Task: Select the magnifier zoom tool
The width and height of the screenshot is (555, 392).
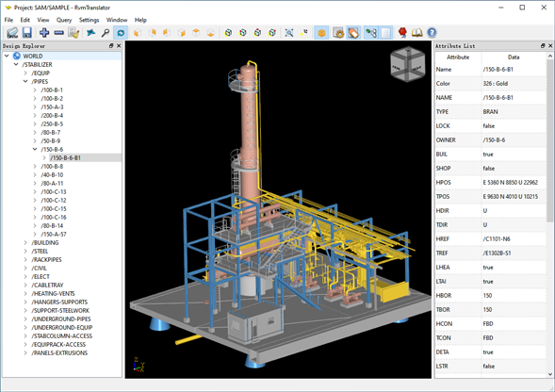Action: [x=106, y=33]
